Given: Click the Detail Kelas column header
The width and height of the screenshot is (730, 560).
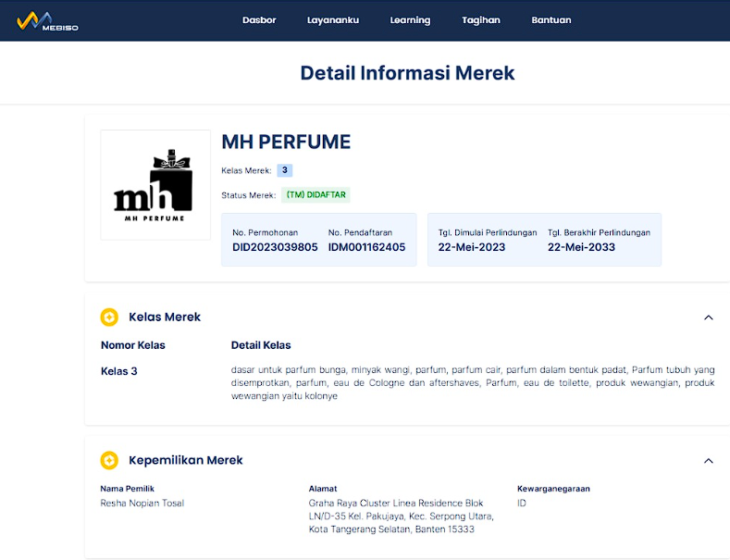Looking at the screenshot, I should tap(261, 344).
